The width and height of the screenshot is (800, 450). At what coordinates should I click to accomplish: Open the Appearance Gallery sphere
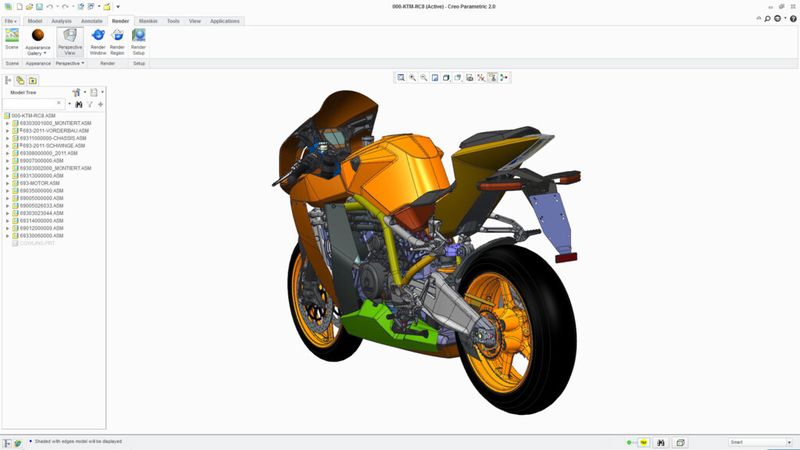pyautogui.click(x=38, y=35)
